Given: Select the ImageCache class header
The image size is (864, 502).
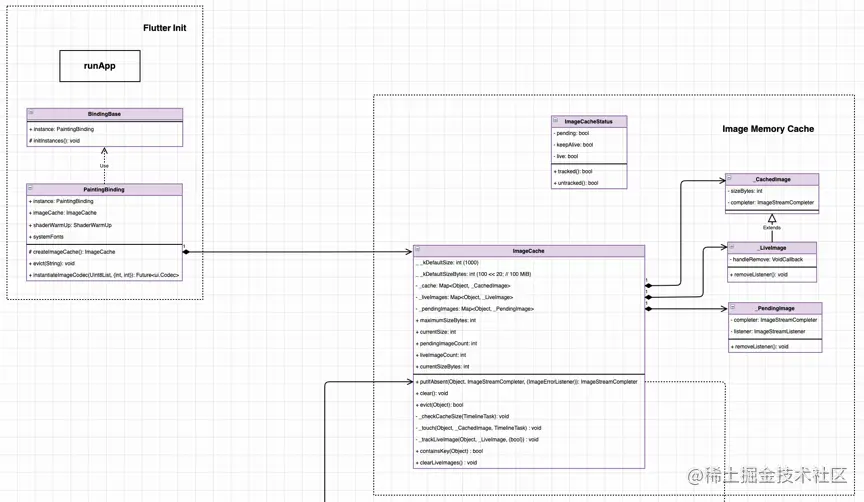Looking at the screenshot, I should [529, 251].
